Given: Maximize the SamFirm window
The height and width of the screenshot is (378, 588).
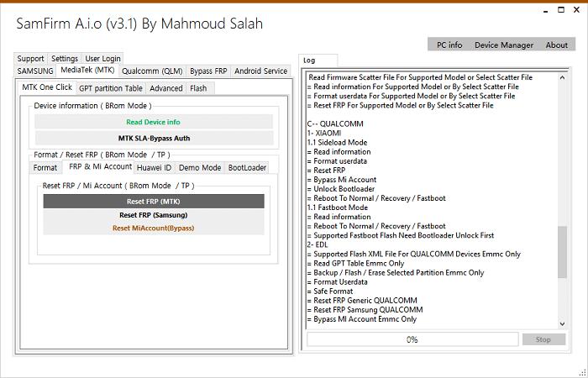Looking at the screenshot, I should tap(561, 10).
